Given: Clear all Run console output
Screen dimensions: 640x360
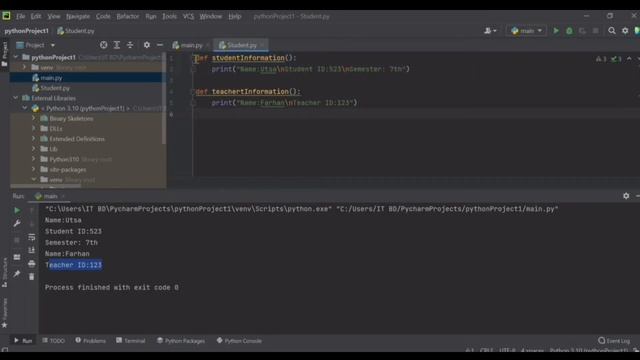Looking at the screenshot, I should point(31,276).
